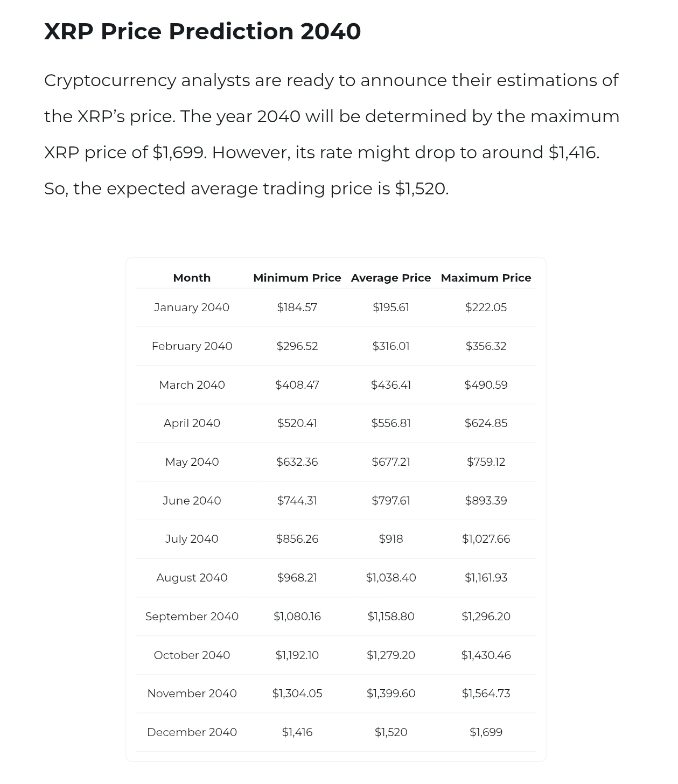
Task: Click October 2040 average price $1,279.20
Action: click(390, 655)
